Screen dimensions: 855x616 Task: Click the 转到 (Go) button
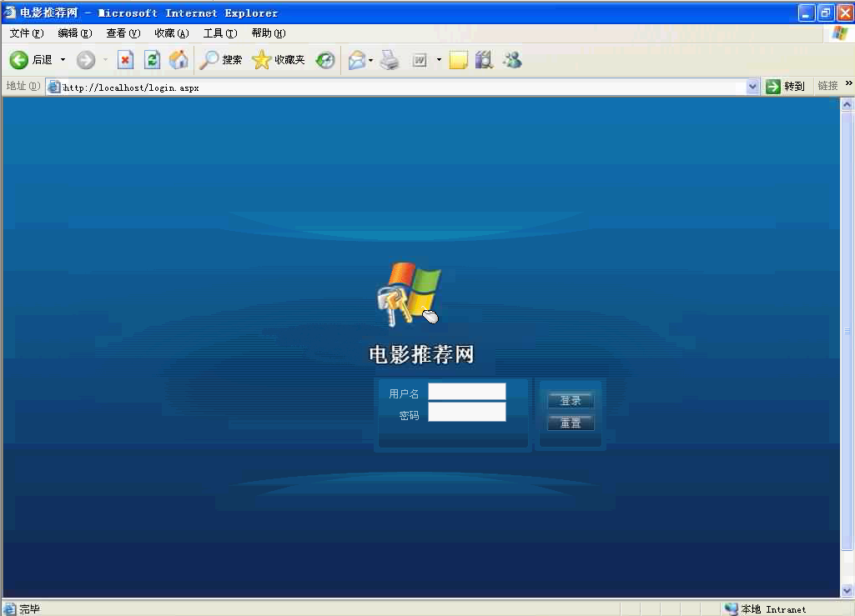(x=785, y=87)
